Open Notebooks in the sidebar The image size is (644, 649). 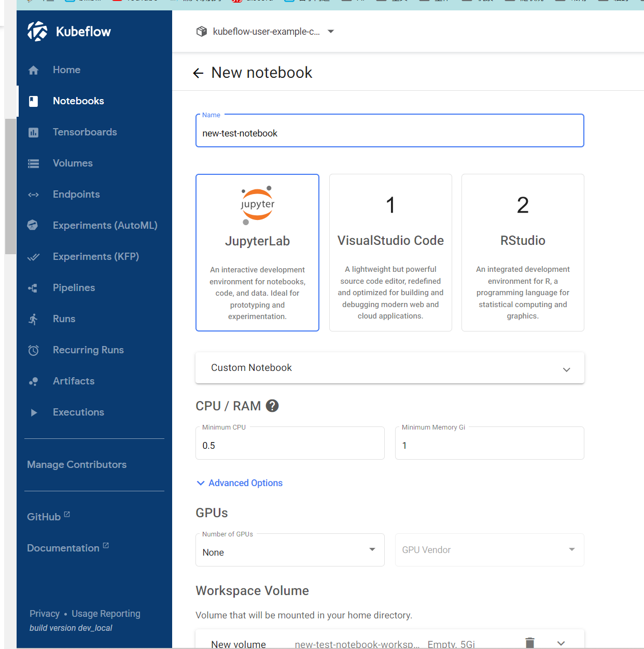coord(94,101)
